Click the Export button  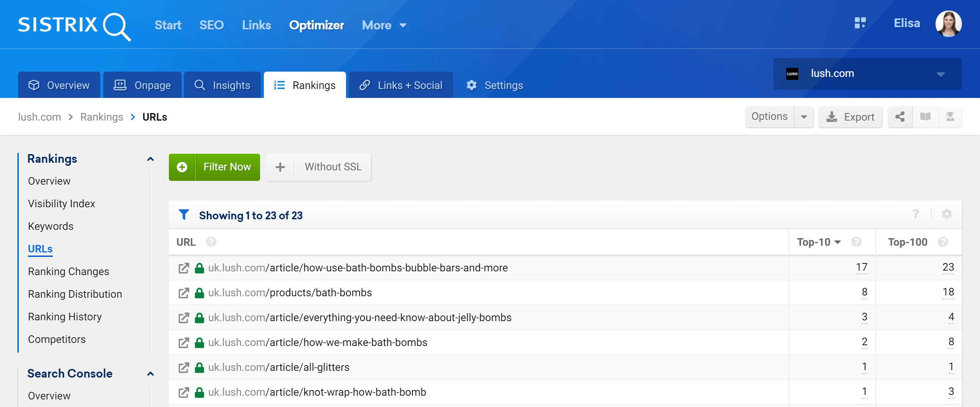[850, 117]
